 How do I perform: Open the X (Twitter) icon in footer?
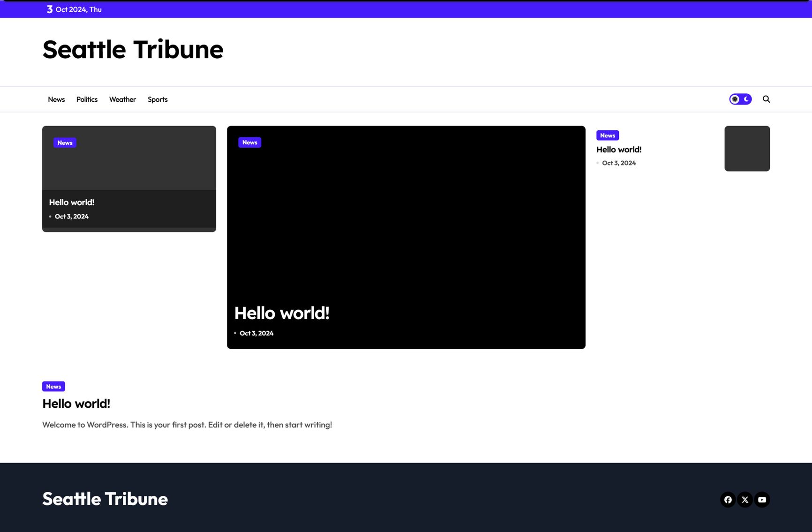[x=745, y=500]
